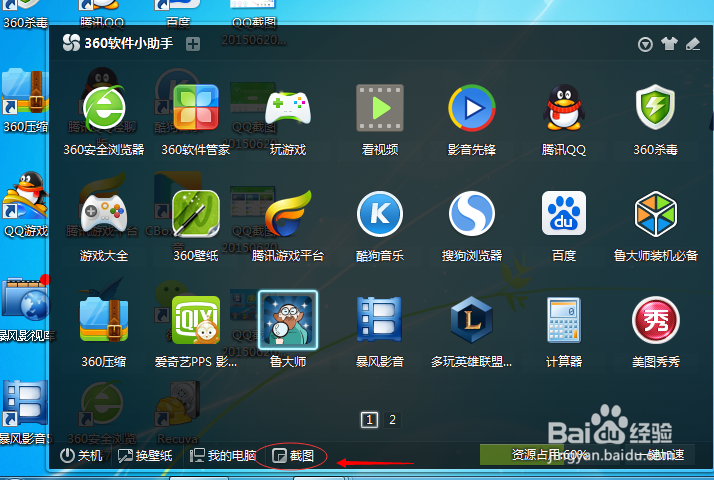Launch 360软件管家
Viewport: 714px width, 480px height.
click(196, 108)
